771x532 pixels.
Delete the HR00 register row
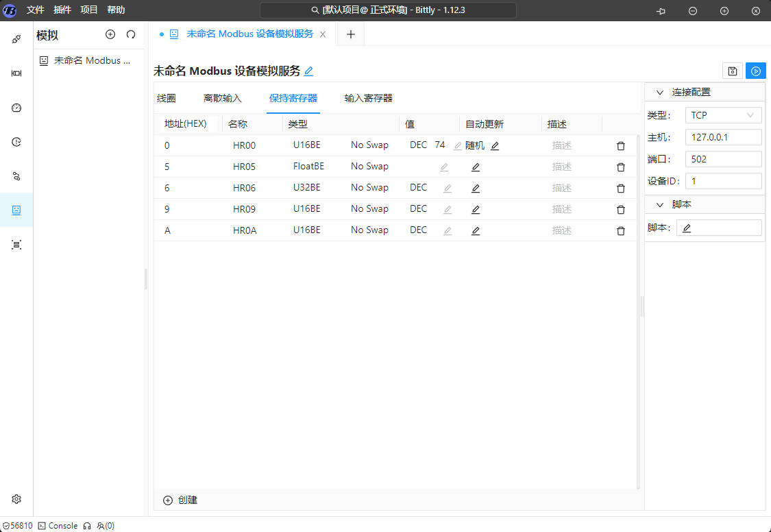[621, 146]
